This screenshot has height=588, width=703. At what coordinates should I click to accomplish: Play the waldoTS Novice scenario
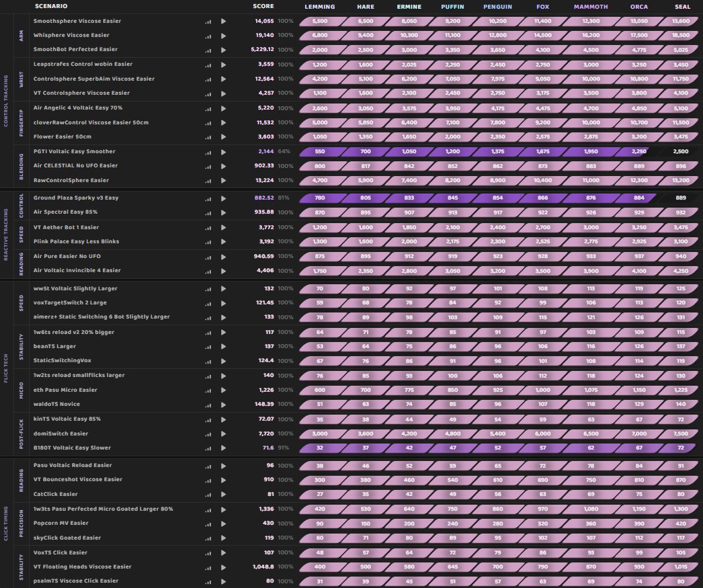(223, 405)
